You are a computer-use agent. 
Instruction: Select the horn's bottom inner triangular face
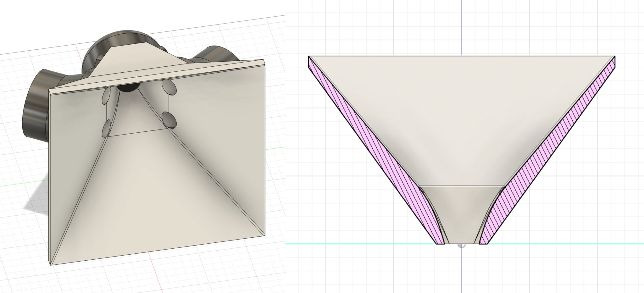(x=157, y=201)
